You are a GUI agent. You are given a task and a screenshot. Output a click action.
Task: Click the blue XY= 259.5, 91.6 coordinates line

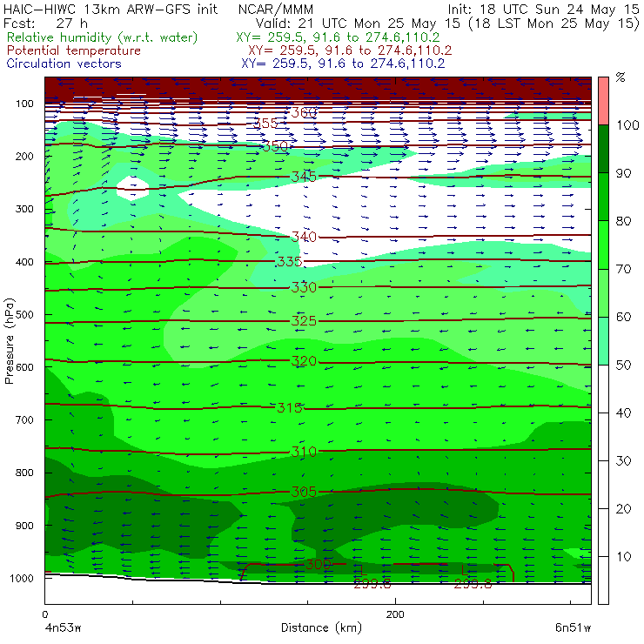coord(343,64)
